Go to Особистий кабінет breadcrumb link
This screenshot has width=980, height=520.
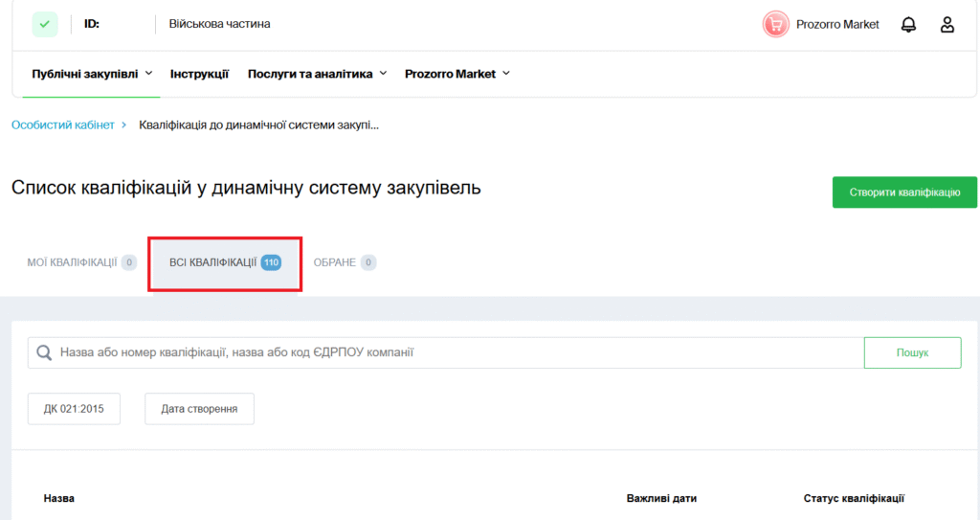(x=62, y=125)
